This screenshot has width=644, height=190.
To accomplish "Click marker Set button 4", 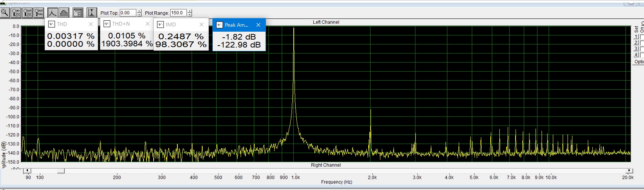I will point(636,55).
